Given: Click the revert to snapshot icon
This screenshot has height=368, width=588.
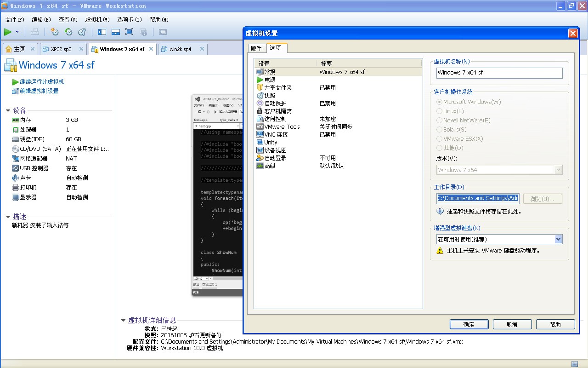Looking at the screenshot, I should (68, 32).
